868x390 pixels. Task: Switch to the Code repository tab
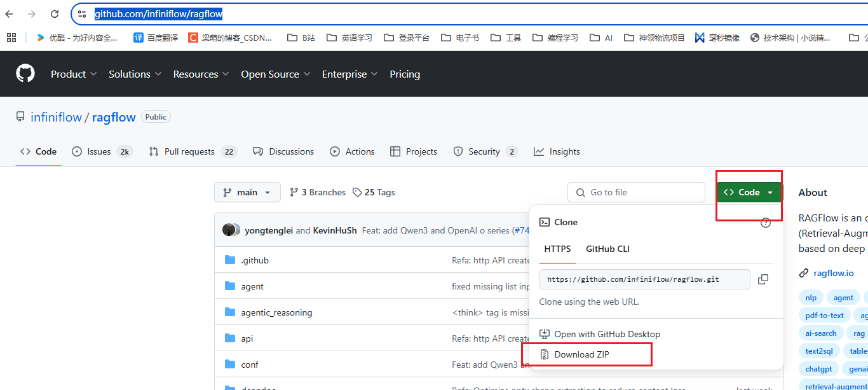click(x=38, y=151)
